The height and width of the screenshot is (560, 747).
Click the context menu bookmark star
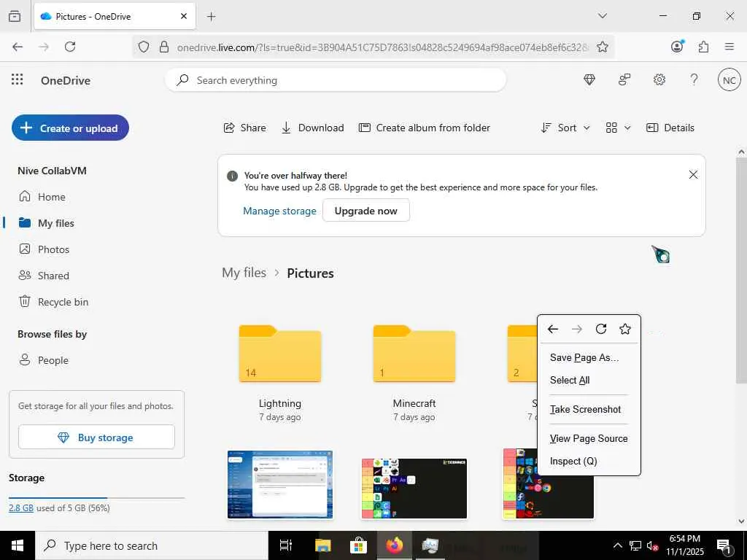(625, 329)
